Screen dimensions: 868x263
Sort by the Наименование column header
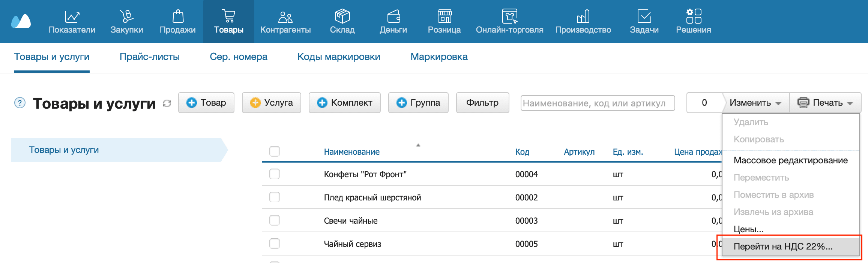click(351, 152)
